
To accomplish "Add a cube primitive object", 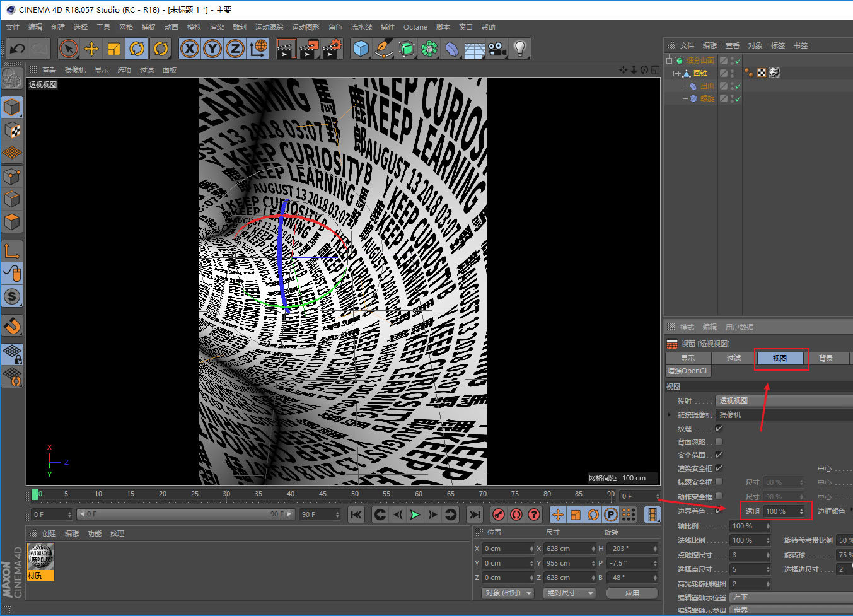I will [x=361, y=49].
